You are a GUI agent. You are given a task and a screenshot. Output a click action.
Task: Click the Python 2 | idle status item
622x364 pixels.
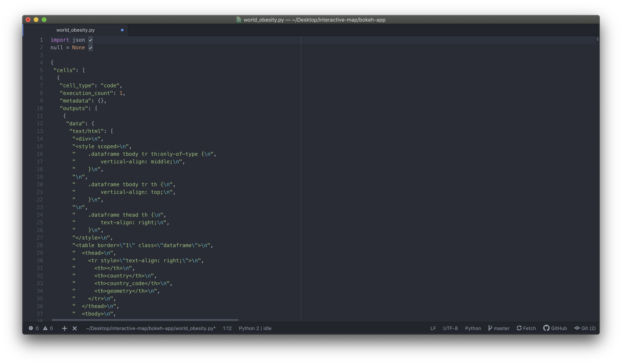point(255,328)
